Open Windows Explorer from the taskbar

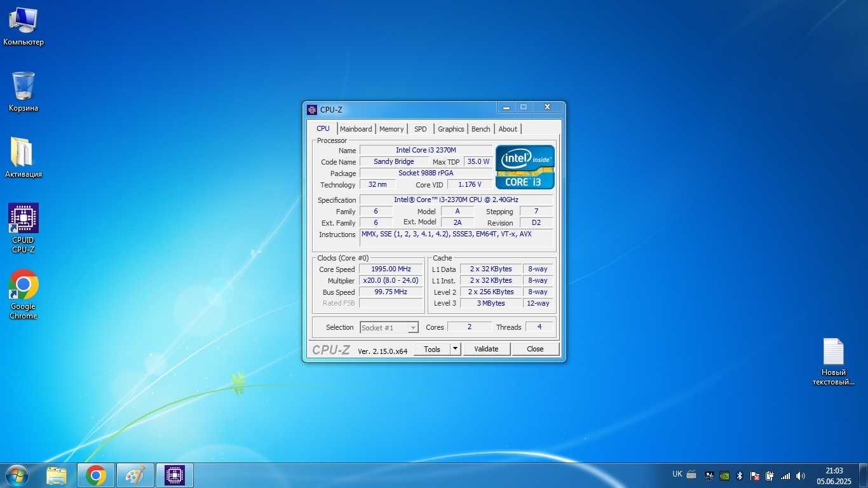[x=57, y=475]
